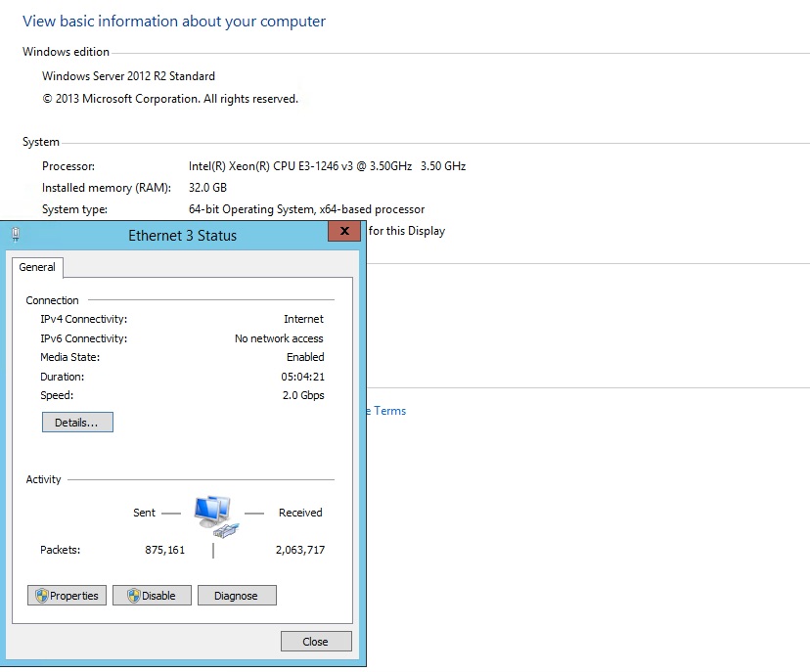Disable the Ethernet 3 adapter
Viewport: 810px width, 672px height.
pos(152,595)
